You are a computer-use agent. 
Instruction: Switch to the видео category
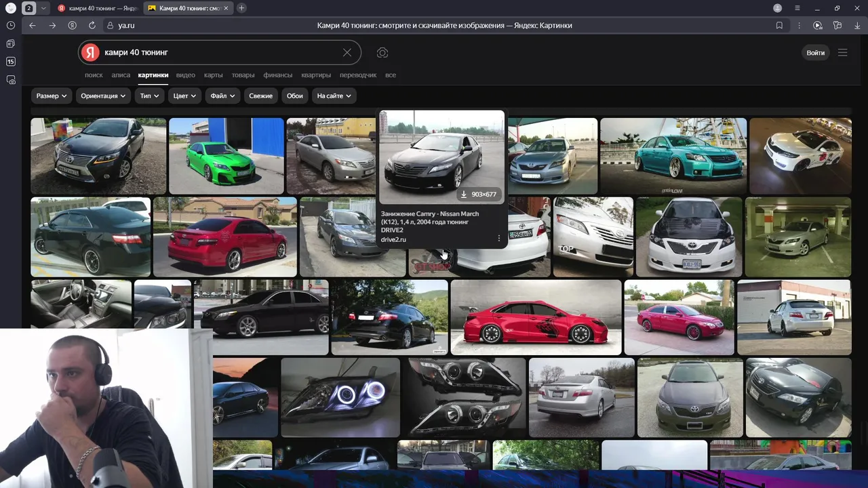click(185, 75)
